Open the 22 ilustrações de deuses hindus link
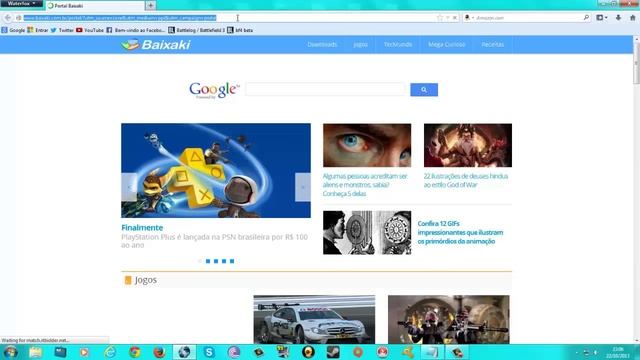This screenshot has height=360, width=640. pyautogui.click(x=466, y=180)
